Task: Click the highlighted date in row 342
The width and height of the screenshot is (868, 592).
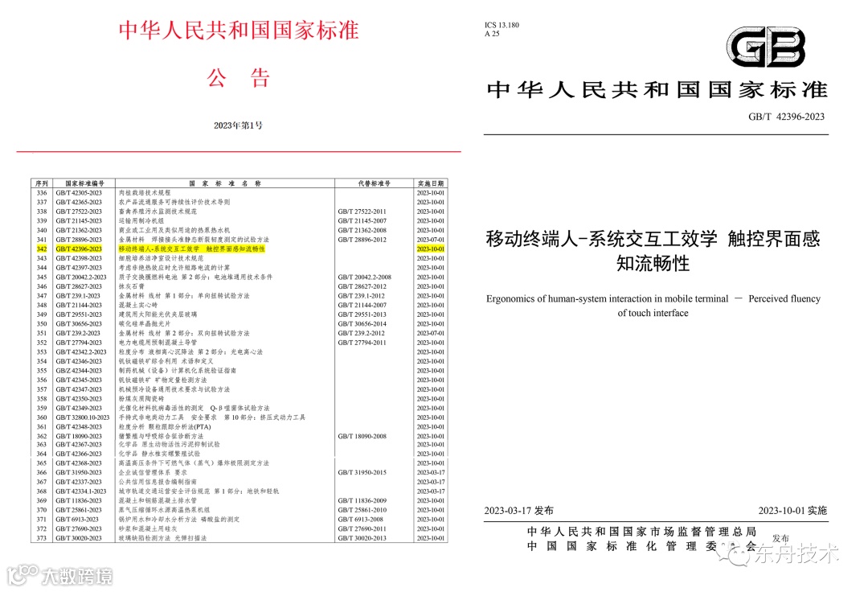Action: (431, 249)
